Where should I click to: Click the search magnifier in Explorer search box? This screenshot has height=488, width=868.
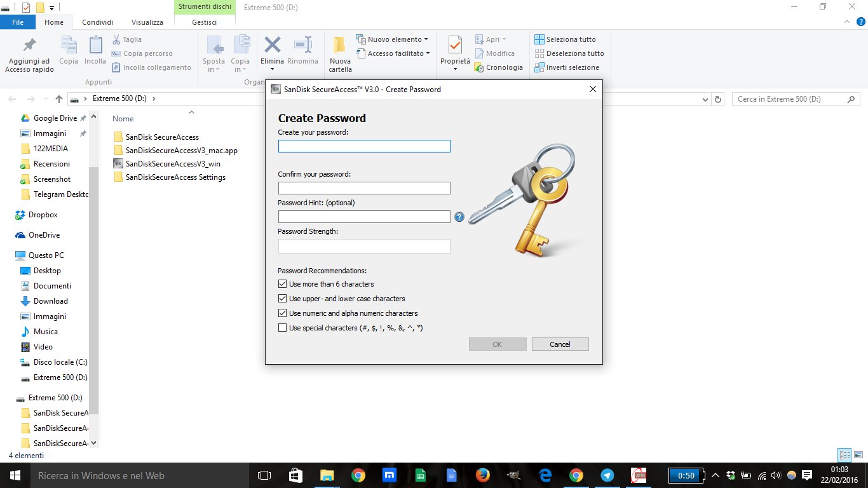[851, 99]
